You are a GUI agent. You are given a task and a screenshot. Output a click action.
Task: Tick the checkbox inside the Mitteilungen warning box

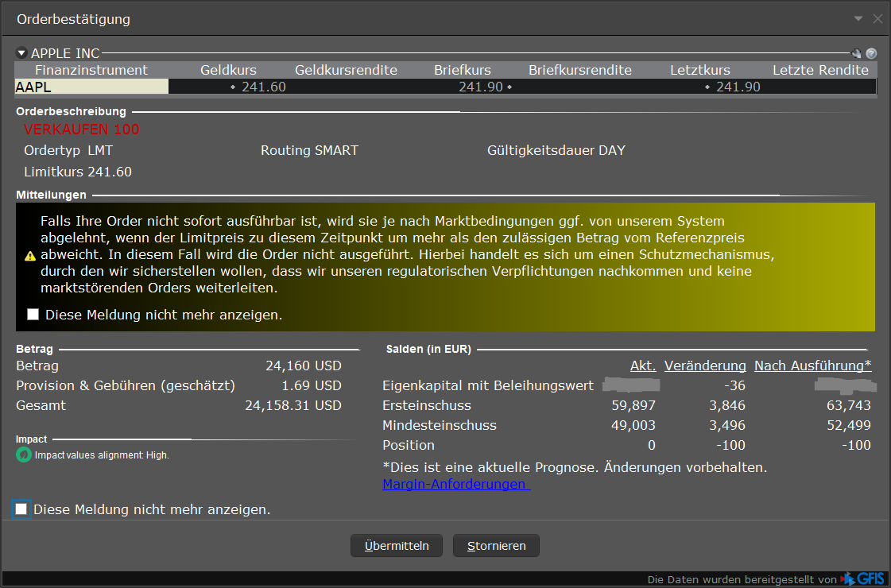point(33,314)
